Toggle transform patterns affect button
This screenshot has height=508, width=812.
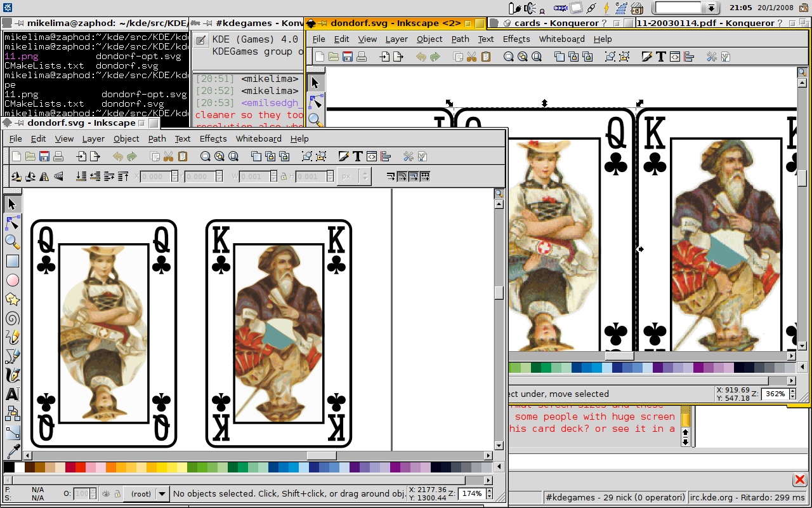[424, 177]
